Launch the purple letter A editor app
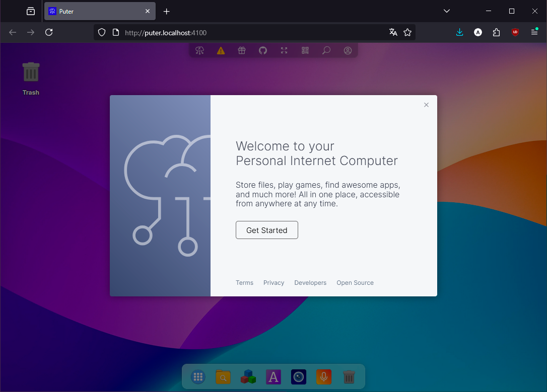This screenshot has width=547, height=392. 273,377
